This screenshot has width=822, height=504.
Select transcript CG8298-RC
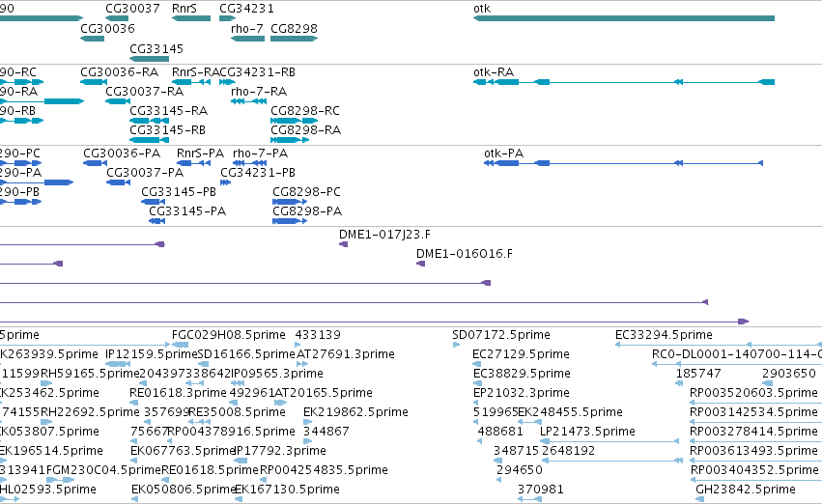click(x=305, y=110)
